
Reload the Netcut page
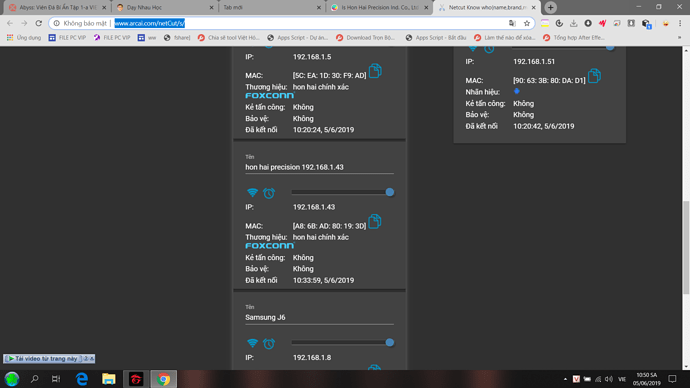click(39, 23)
